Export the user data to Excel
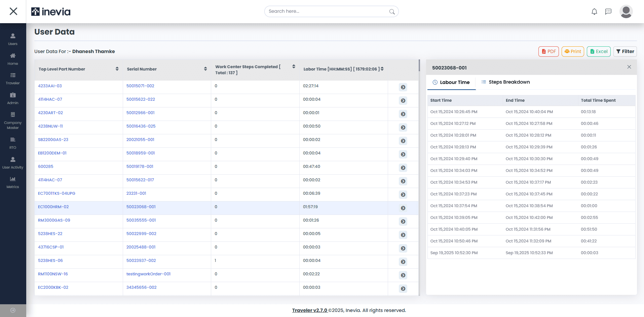The image size is (644, 317). coord(599,51)
